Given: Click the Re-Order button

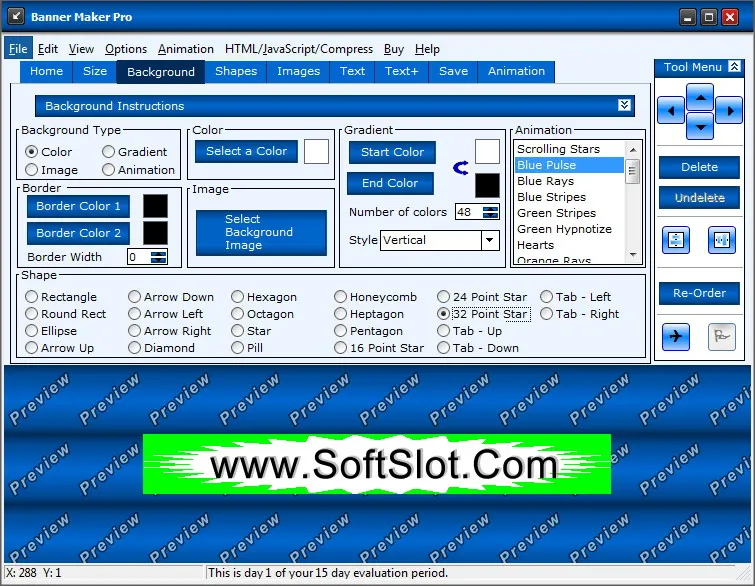Looking at the screenshot, I should click(x=699, y=293).
